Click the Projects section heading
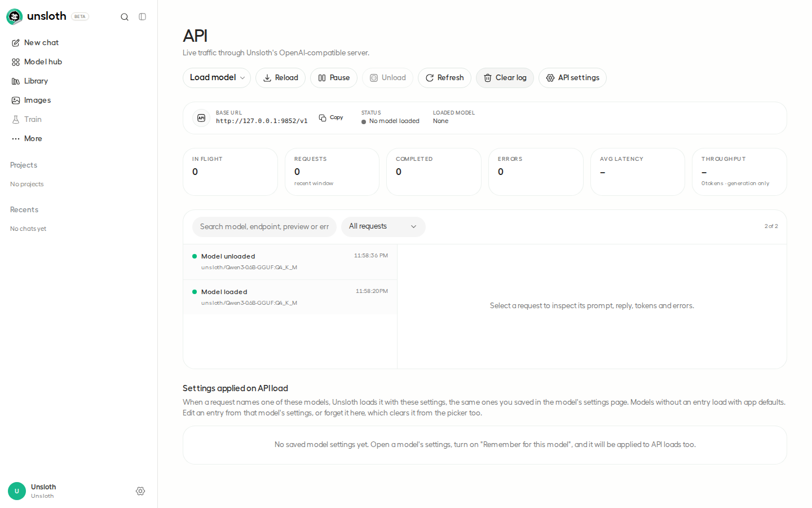Viewport: 812px width, 508px height. [x=24, y=165]
